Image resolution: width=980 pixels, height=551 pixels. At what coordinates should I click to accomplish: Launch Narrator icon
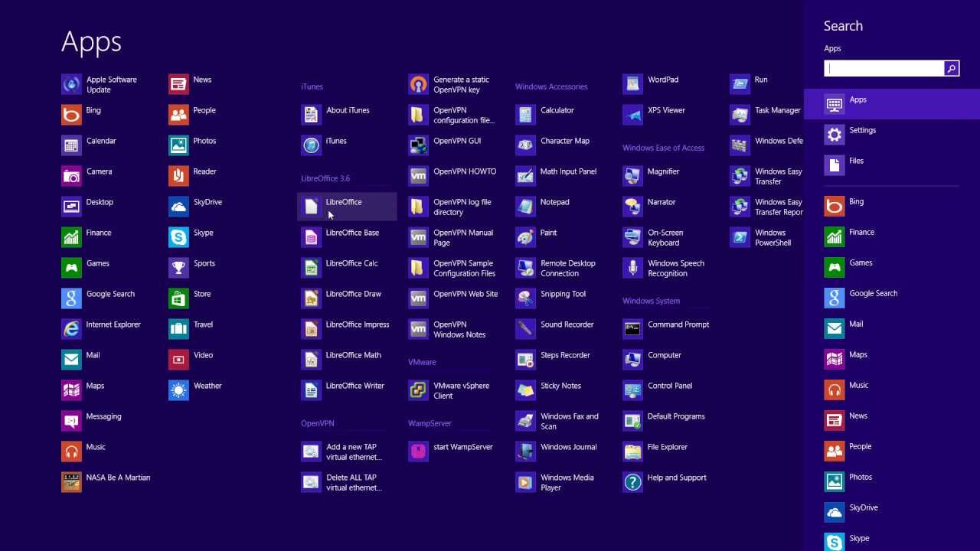tap(632, 207)
